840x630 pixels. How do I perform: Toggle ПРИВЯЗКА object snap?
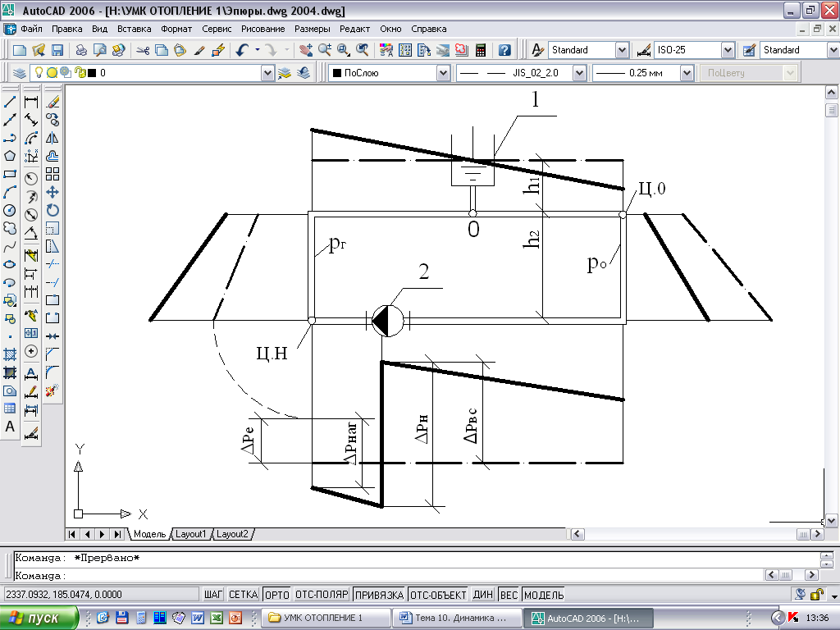pos(379,595)
